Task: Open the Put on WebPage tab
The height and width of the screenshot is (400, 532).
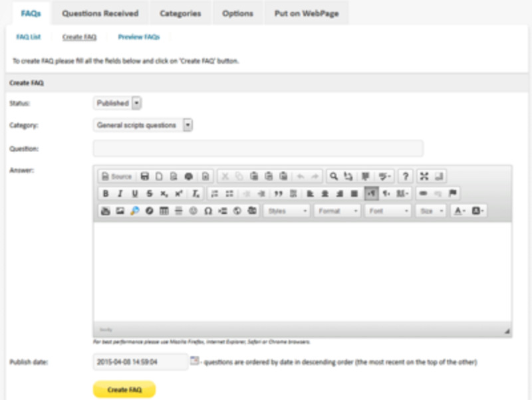Action: [x=307, y=13]
